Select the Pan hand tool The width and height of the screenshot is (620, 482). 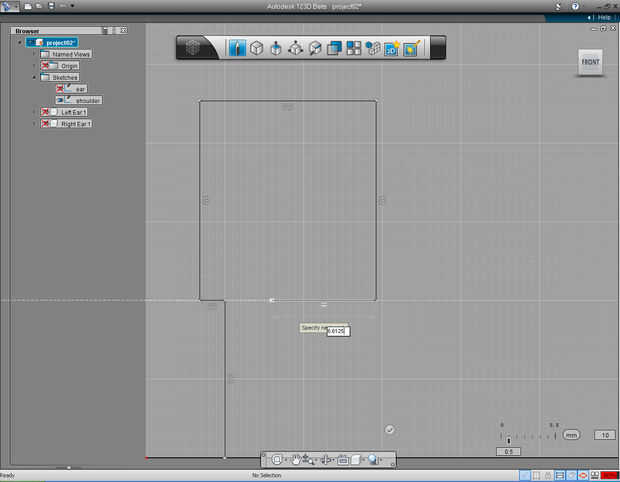[296, 459]
